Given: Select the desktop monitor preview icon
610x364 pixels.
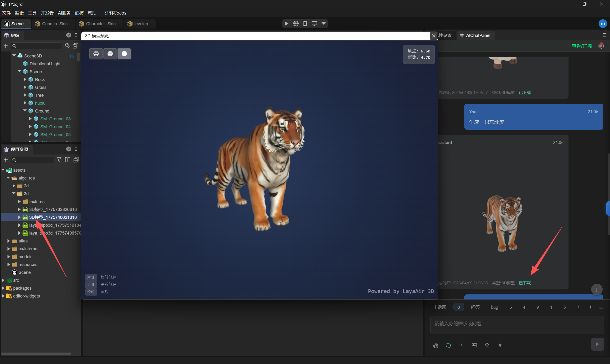Looking at the screenshot, I should pyautogui.click(x=314, y=24).
